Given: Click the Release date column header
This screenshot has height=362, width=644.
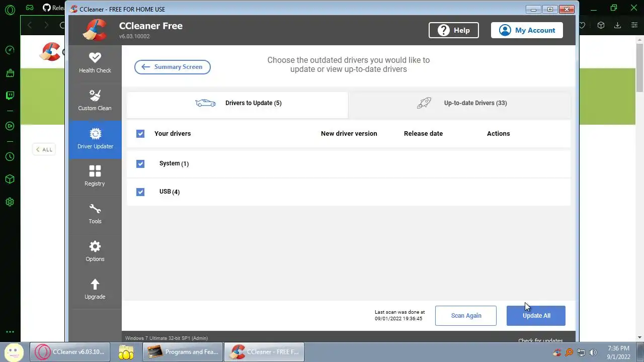Looking at the screenshot, I should (x=423, y=134).
